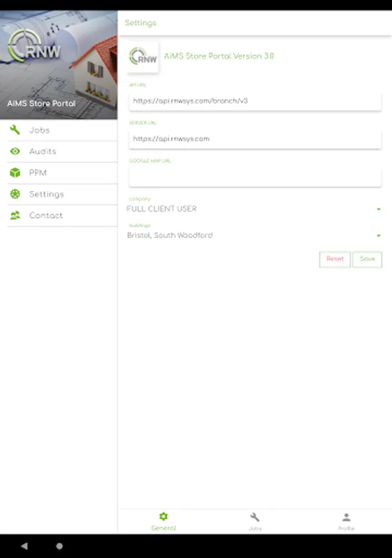
Task: Focus the empty Google Map URL field
Action: pyautogui.click(x=255, y=177)
